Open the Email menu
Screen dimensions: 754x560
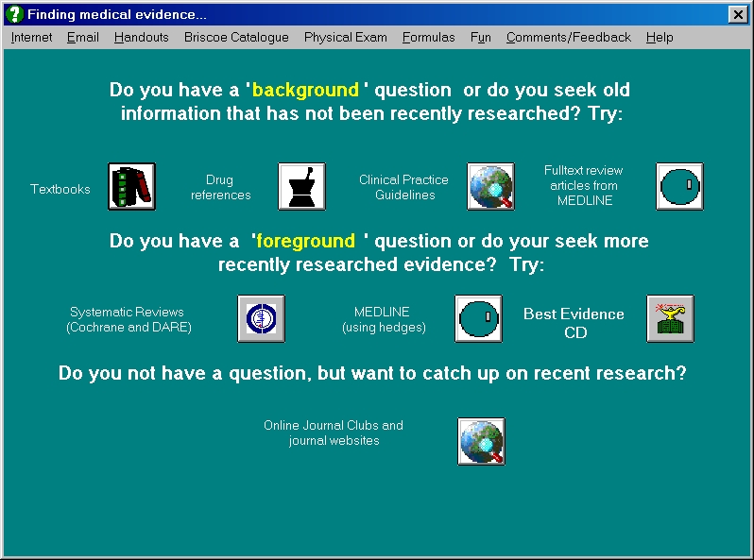coord(83,37)
